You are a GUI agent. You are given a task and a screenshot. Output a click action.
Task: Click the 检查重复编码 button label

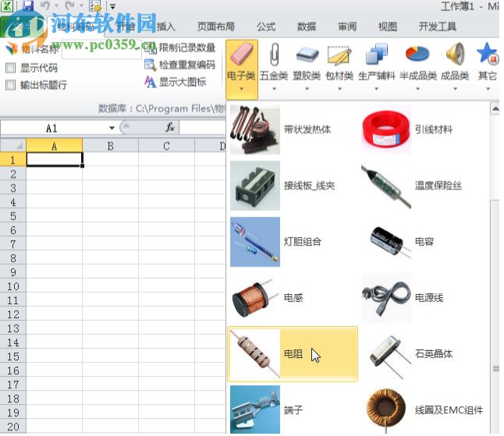pos(187,65)
